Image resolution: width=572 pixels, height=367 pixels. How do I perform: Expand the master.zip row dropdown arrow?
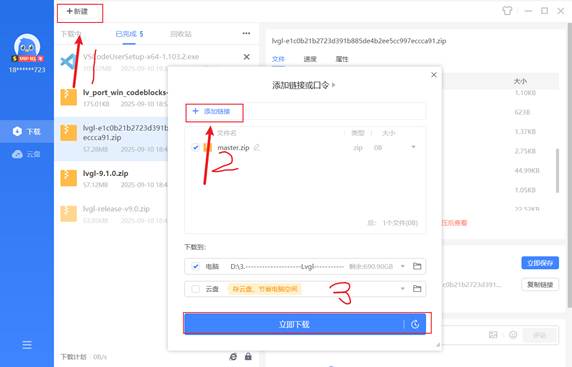click(413, 147)
